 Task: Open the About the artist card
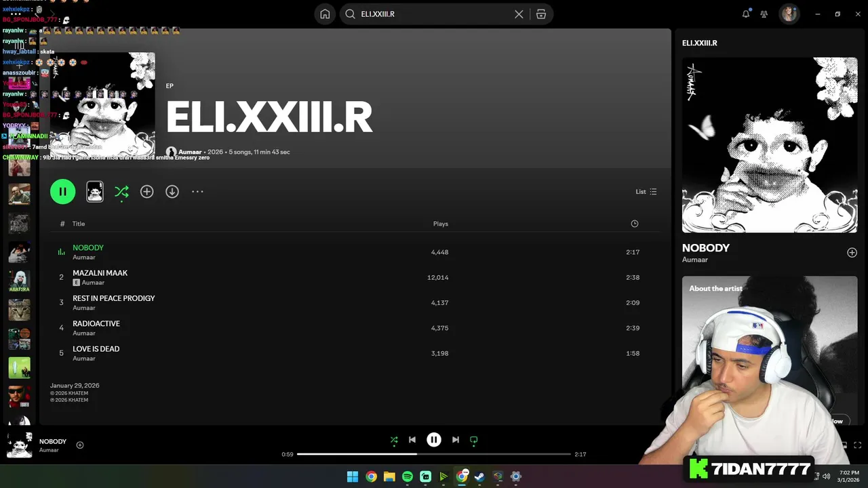coord(770,352)
